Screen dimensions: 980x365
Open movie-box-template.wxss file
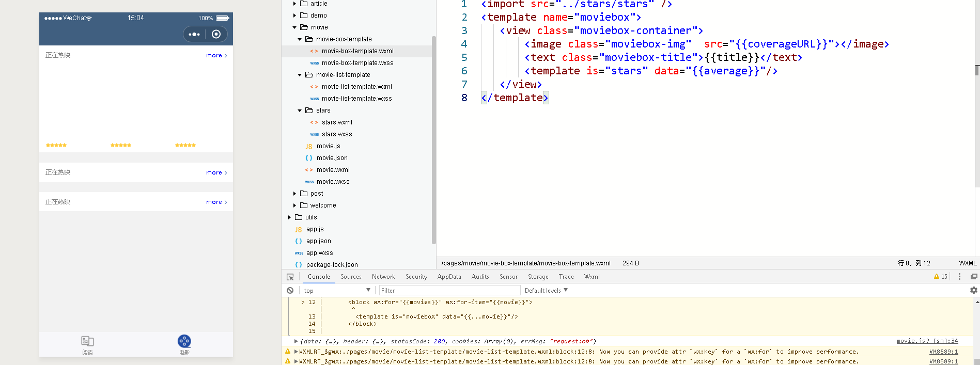click(x=357, y=63)
